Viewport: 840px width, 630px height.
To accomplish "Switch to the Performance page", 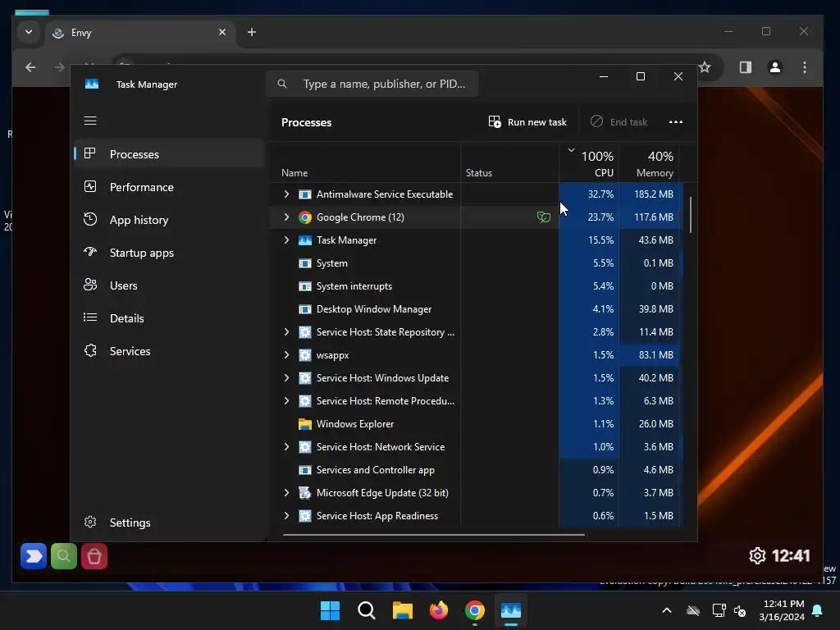I will pos(169,187).
